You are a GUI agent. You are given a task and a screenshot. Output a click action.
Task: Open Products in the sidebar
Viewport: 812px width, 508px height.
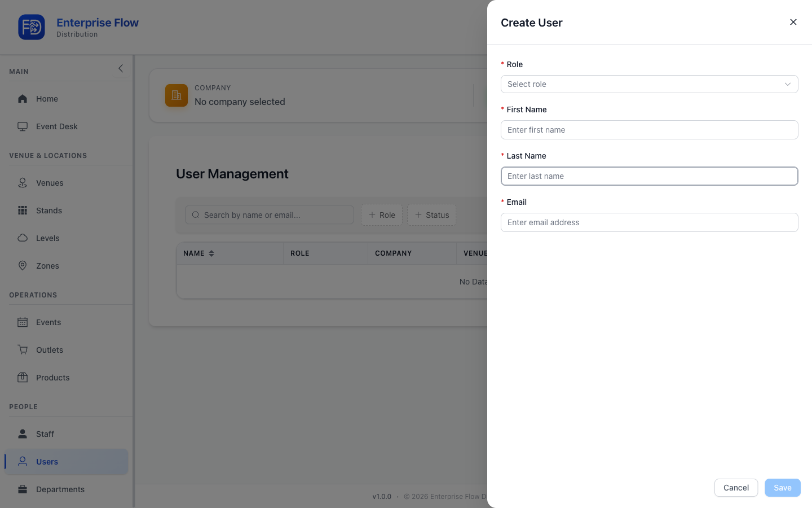pyautogui.click(x=67, y=378)
